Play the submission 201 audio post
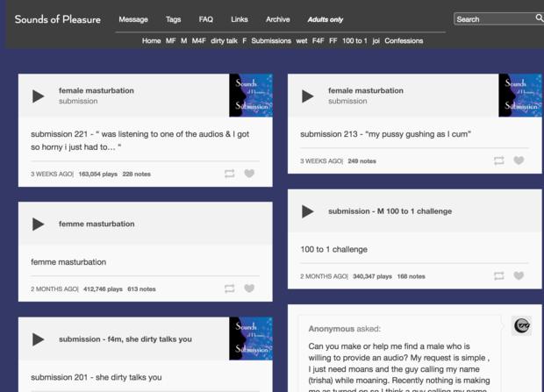 tap(39, 340)
